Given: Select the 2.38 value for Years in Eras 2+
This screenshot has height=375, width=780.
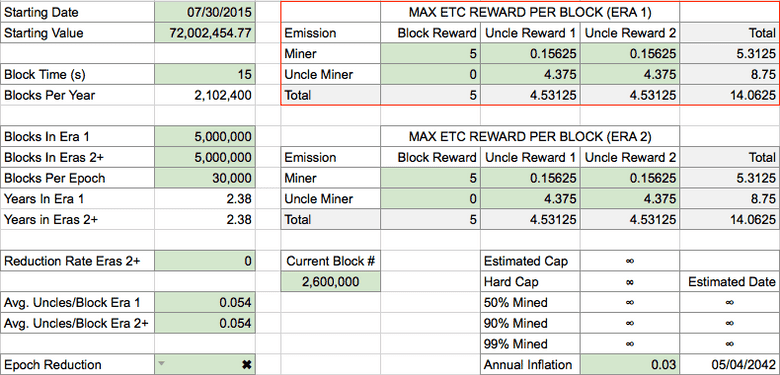Looking at the screenshot, I should click(205, 219).
